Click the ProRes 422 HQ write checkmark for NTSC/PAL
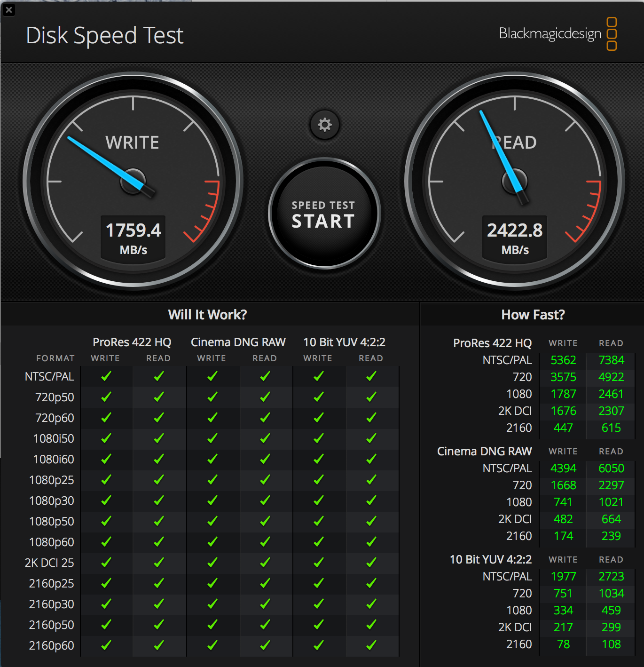 [x=106, y=376]
